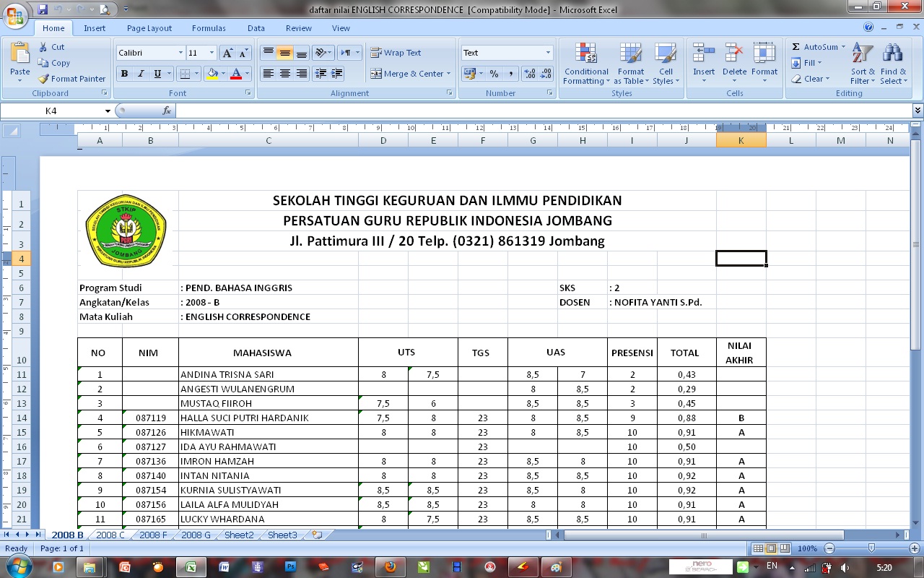Click the Copy icon
The image size is (924, 578).
tap(43, 63)
